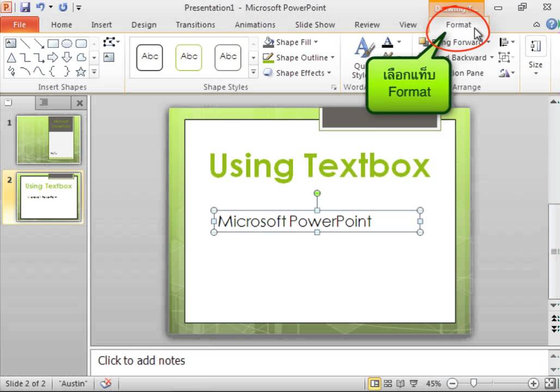This screenshot has height=392, width=560.
Task: Zoom in with the plus button
Action: pos(533,383)
